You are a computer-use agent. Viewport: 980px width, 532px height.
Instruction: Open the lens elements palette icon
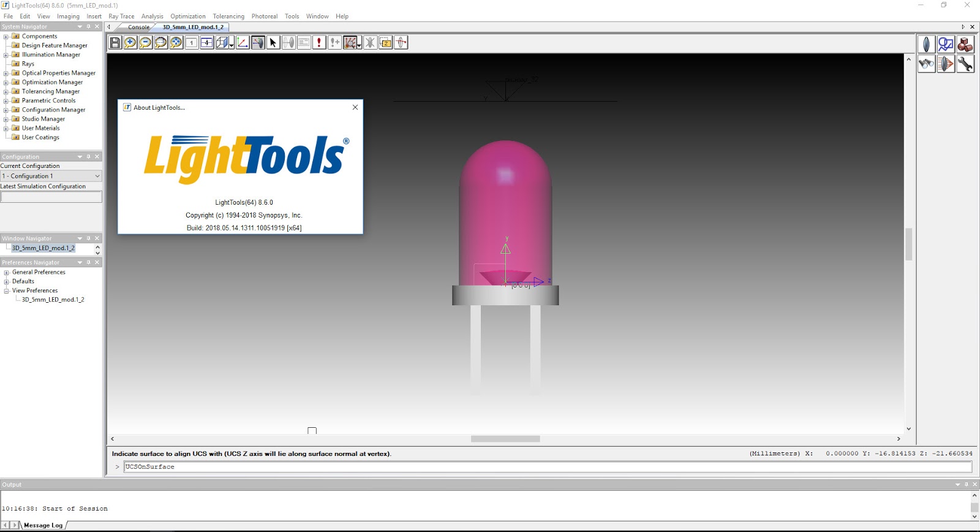point(926,44)
